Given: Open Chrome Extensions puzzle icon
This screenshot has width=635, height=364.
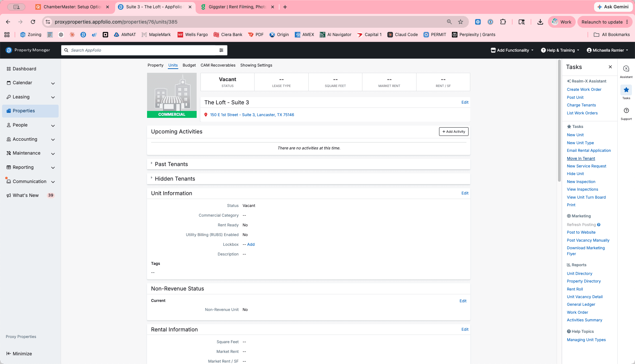Looking at the screenshot, I should click(x=503, y=22).
